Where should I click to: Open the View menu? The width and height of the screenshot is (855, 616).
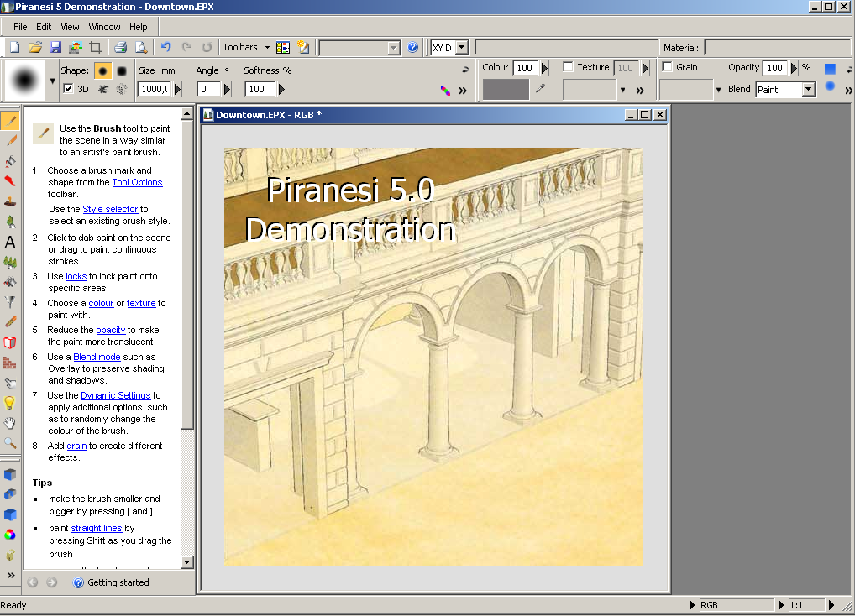[x=70, y=27]
